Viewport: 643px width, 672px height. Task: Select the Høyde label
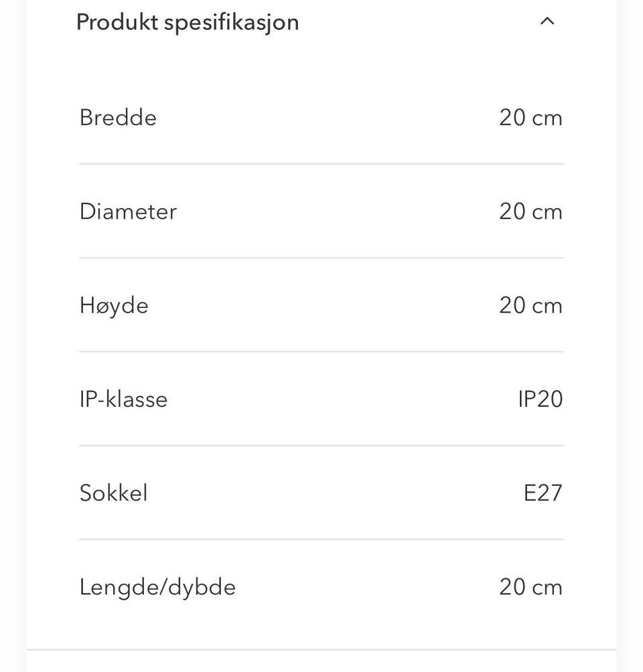click(x=114, y=306)
